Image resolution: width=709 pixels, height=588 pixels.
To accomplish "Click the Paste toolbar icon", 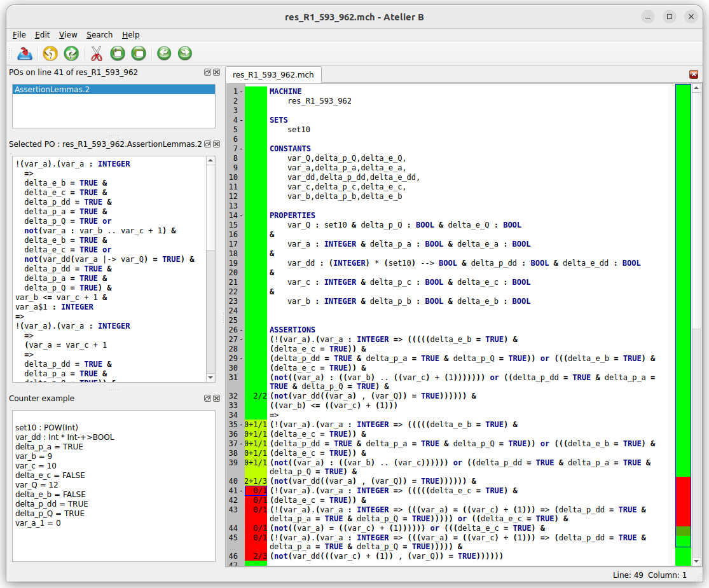I will [139, 53].
